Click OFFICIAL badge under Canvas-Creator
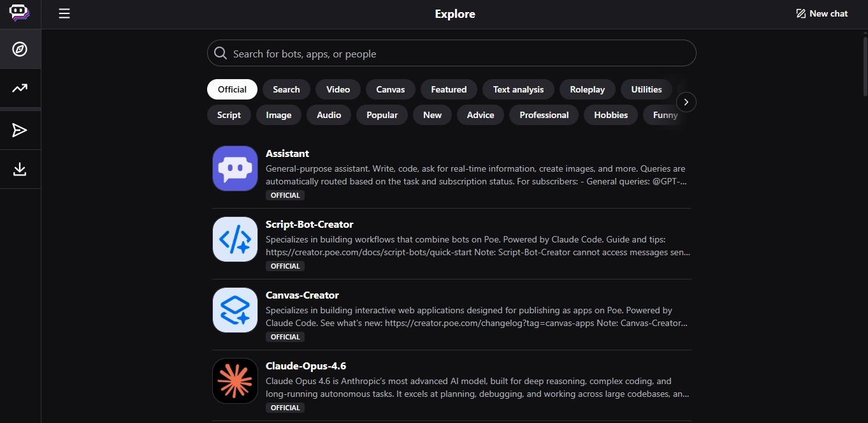868x423 pixels. (285, 337)
